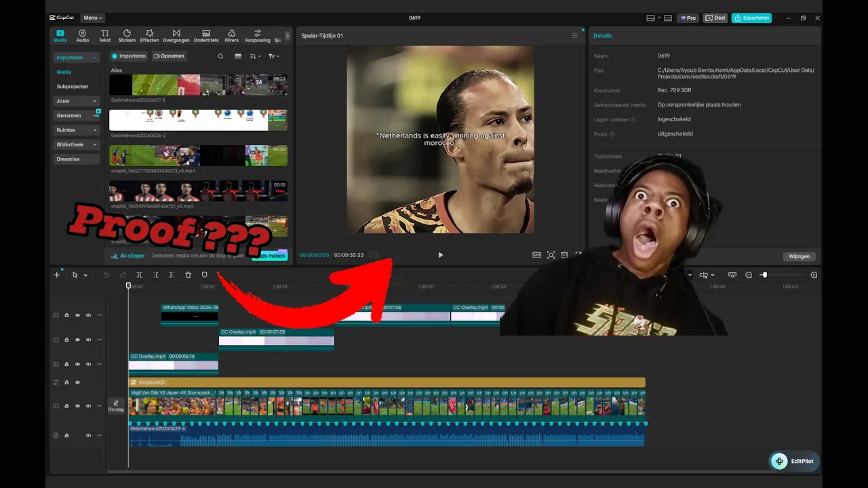This screenshot has width=868, height=488.
Task: Redo the last timeline edit
Action: 123,275
